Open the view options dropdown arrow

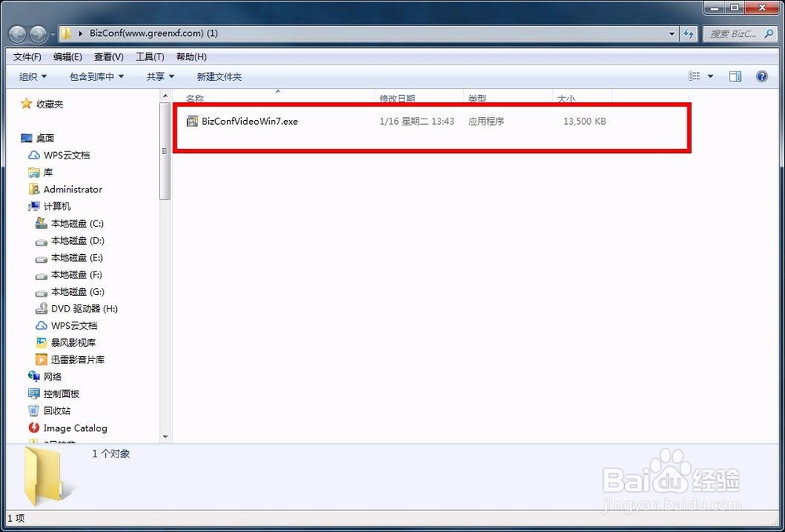tap(710, 77)
